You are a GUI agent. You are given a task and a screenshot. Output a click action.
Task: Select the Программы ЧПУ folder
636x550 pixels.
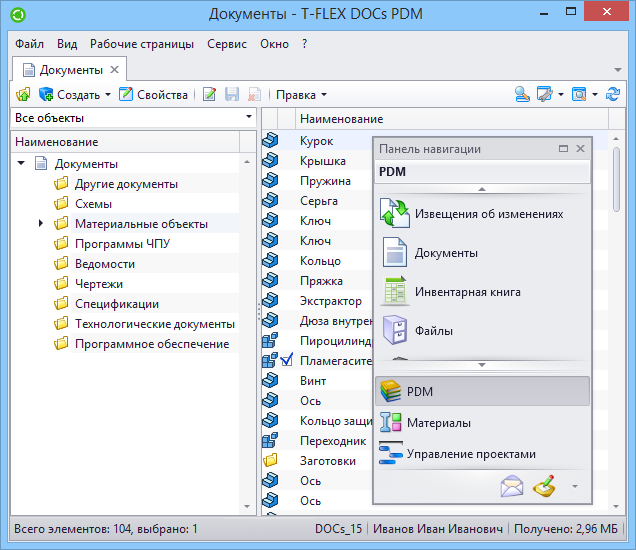pos(122,244)
